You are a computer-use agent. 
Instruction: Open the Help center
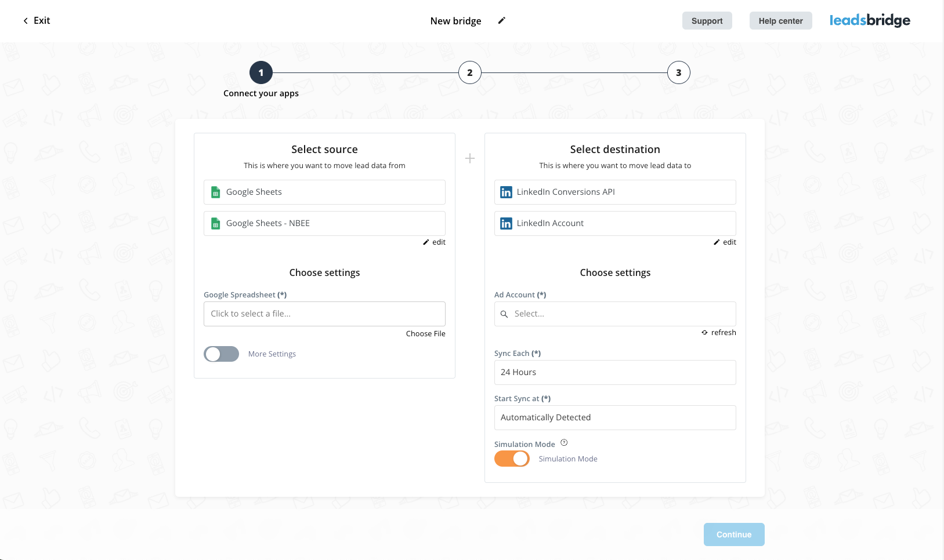click(x=780, y=21)
